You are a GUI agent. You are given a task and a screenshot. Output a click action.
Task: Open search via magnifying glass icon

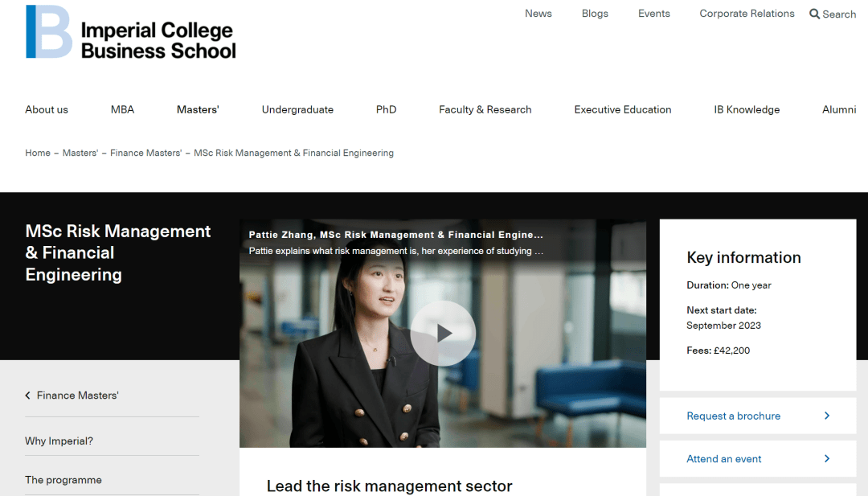(814, 14)
